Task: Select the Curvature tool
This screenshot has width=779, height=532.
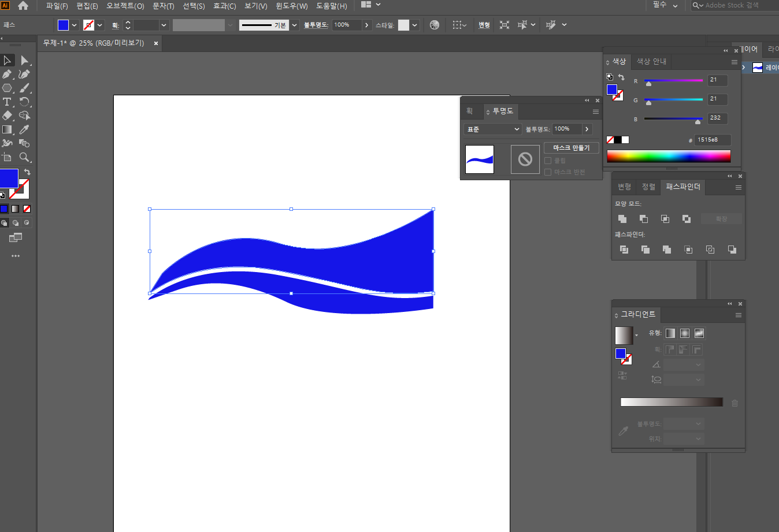Action: coord(24,74)
